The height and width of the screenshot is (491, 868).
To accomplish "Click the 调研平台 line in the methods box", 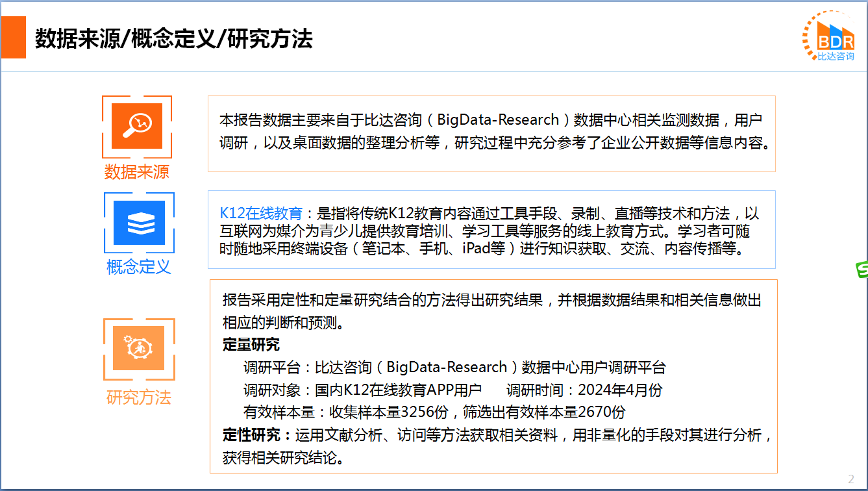I will 454,368.
